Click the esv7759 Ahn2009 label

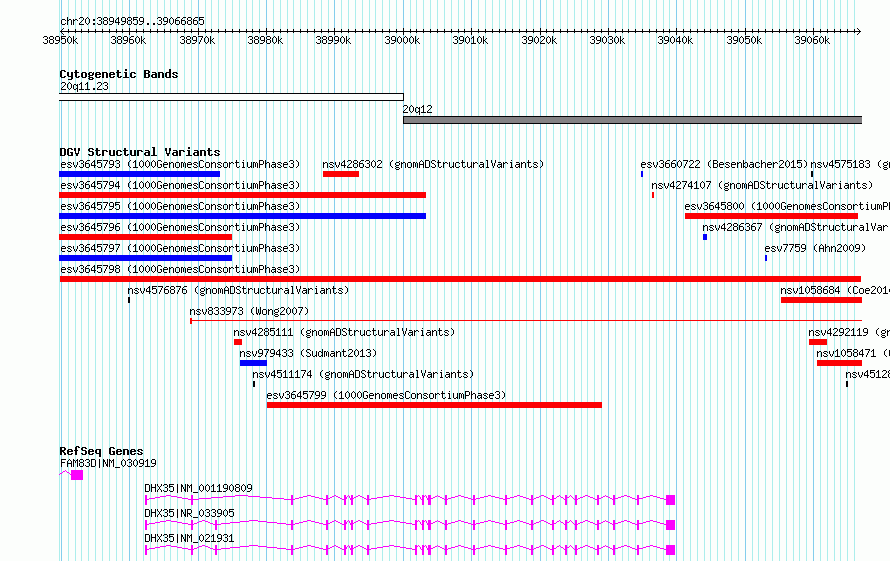[x=815, y=248]
